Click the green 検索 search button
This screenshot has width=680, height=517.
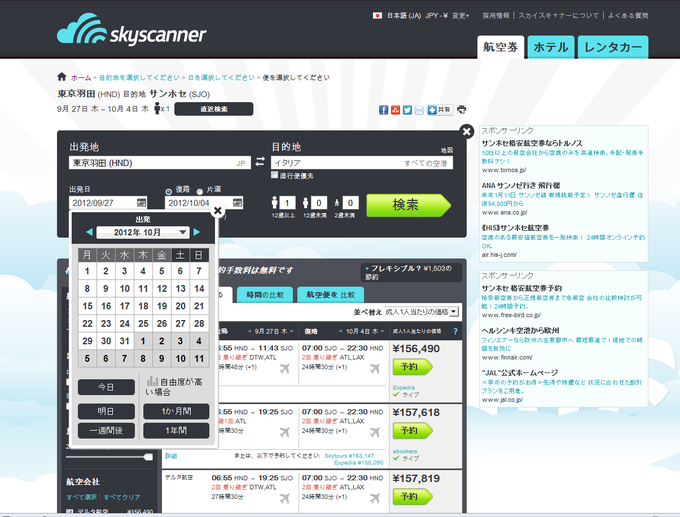click(x=408, y=205)
